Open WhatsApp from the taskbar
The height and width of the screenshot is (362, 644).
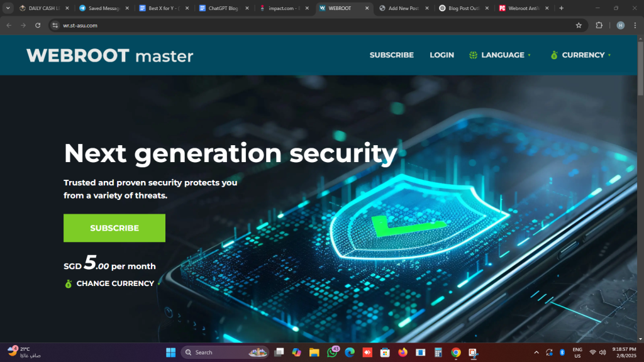(x=332, y=352)
